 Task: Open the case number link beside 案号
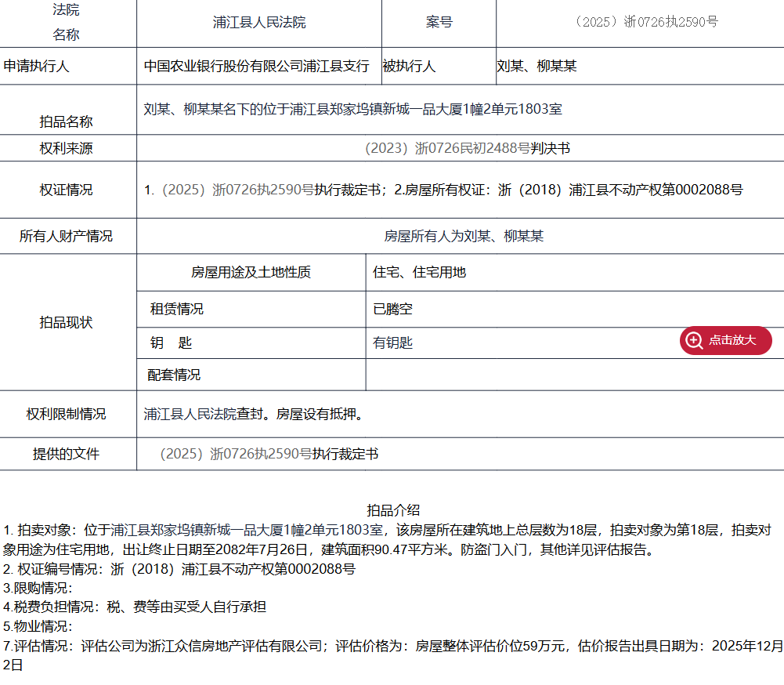(x=646, y=22)
